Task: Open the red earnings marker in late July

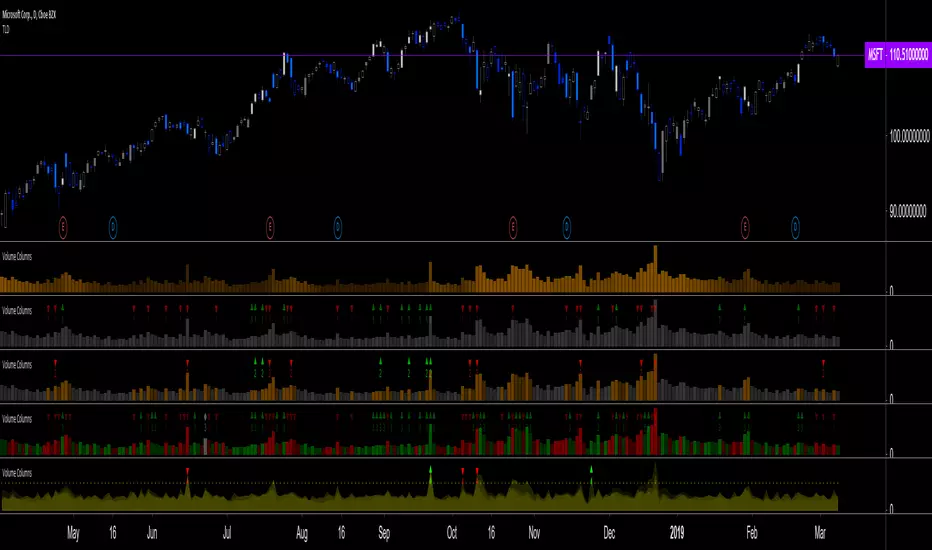Action: tap(270, 227)
